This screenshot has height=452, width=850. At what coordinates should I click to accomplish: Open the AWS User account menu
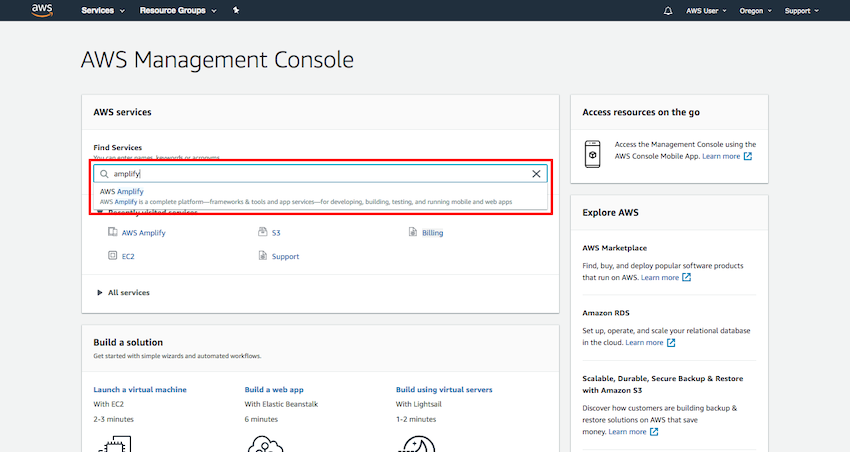click(711, 11)
